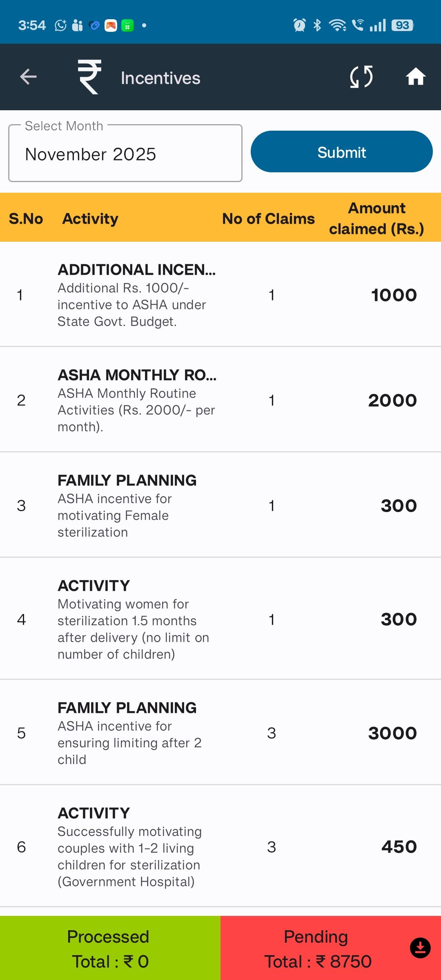Go to home via house icon
The width and height of the screenshot is (441, 980).
[x=416, y=77]
